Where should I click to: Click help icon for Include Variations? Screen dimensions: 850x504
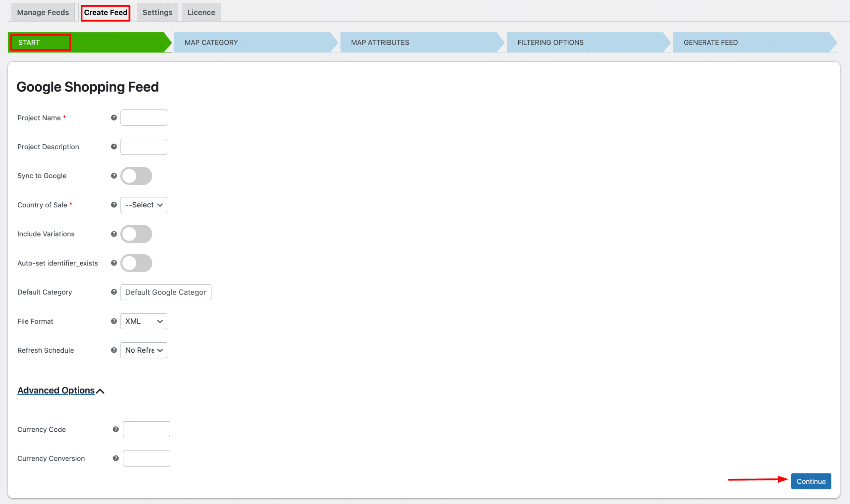[114, 234]
